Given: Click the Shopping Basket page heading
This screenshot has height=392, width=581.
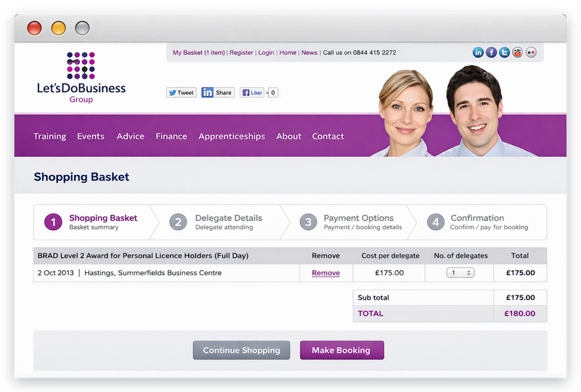Looking at the screenshot, I should [81, 177].
